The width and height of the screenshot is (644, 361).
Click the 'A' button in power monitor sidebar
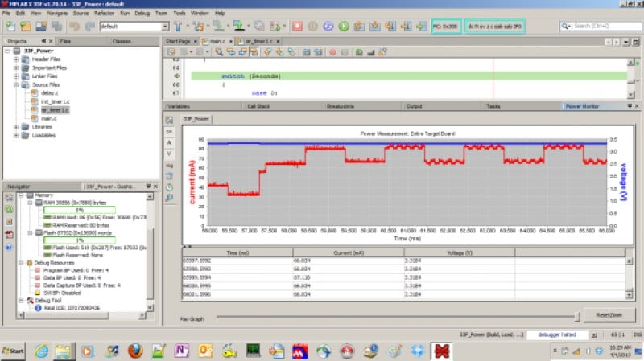[170, 142]
